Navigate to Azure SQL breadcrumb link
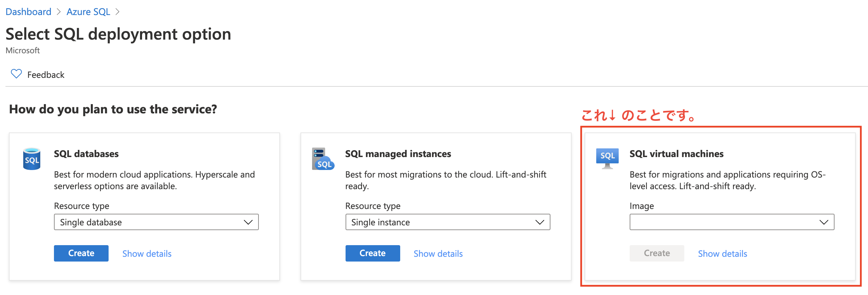Image resolution: width=868 pixels, height=295 pixels. click(x=88, y=12)
